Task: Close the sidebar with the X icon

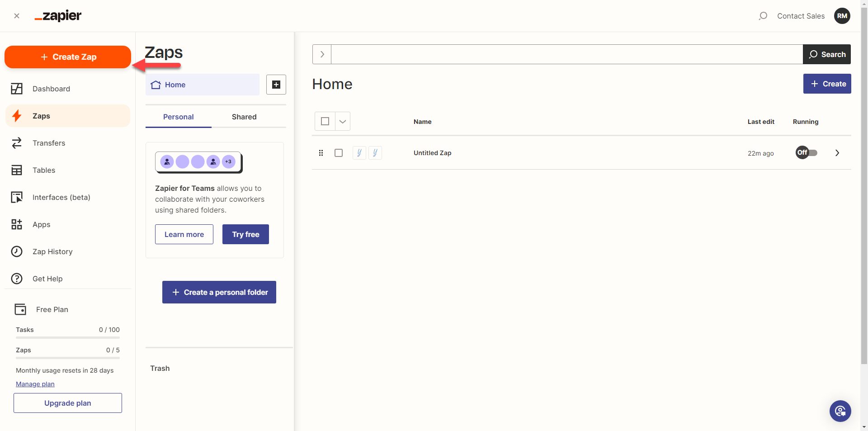Action: 17,16
